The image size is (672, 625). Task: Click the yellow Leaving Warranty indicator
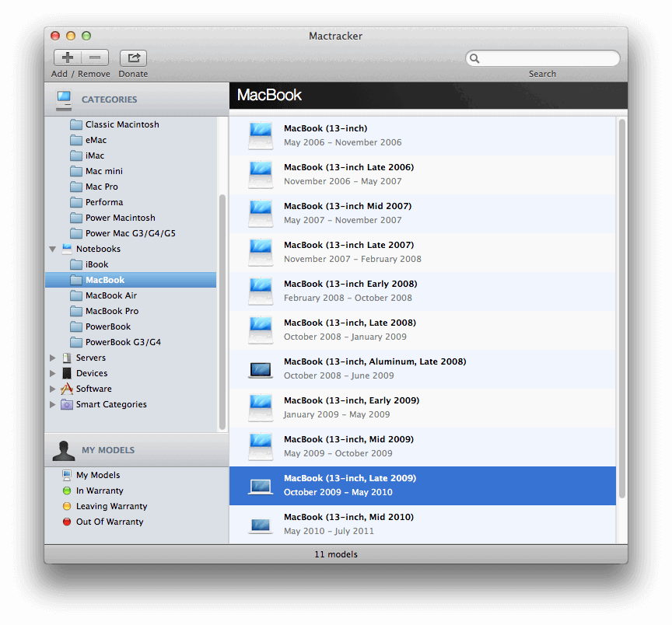[x=67, y=506]
